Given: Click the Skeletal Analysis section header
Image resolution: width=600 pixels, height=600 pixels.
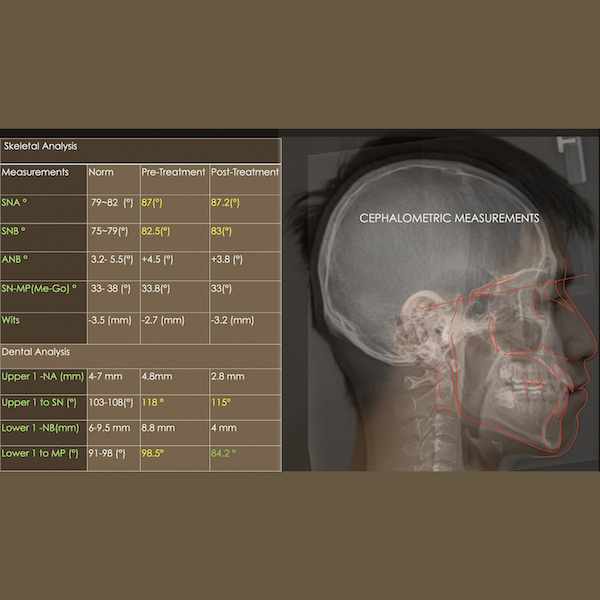Looking at the screenshot, I should [40, 146].
